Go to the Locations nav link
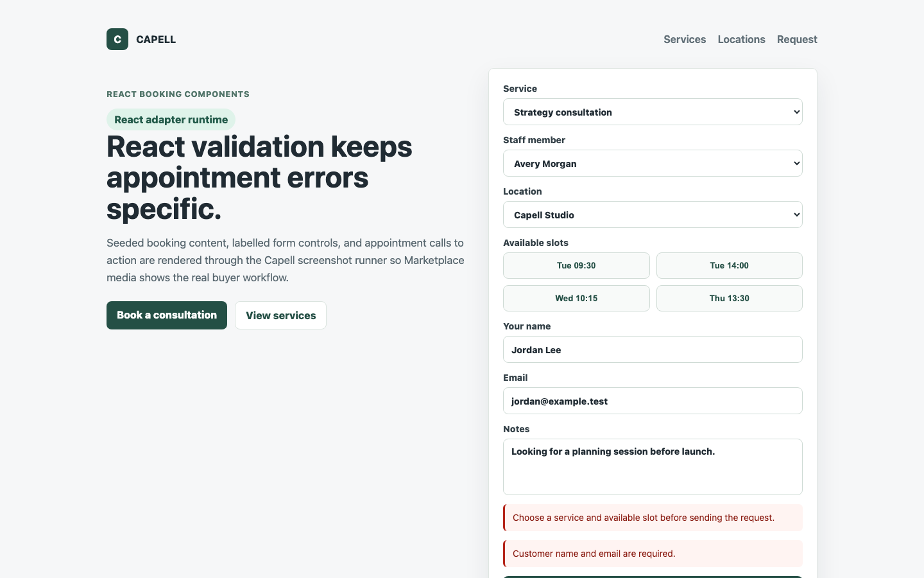 pyautogui.click(x=741, y=39)
